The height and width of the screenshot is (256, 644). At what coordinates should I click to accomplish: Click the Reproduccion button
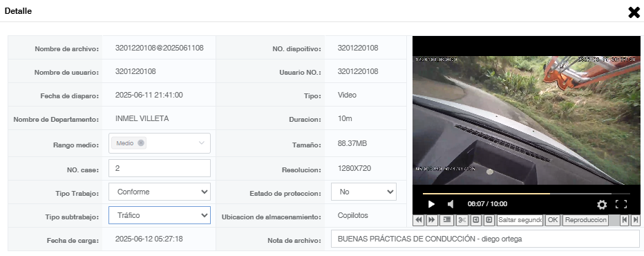click(x=585, y=220)
